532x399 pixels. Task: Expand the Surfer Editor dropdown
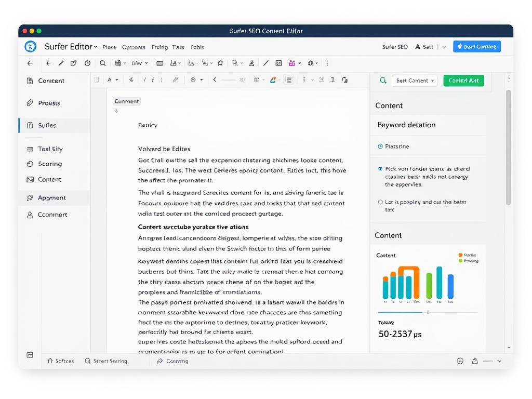point(70,47)
